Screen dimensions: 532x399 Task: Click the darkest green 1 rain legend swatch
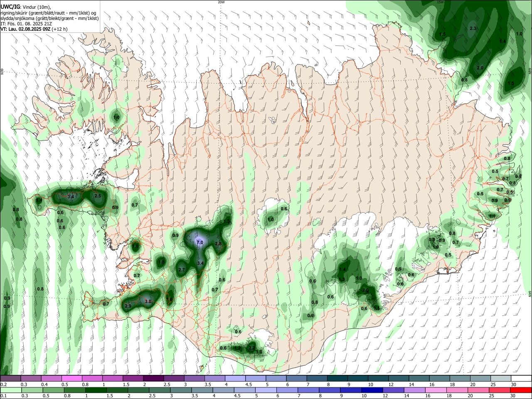96,390
